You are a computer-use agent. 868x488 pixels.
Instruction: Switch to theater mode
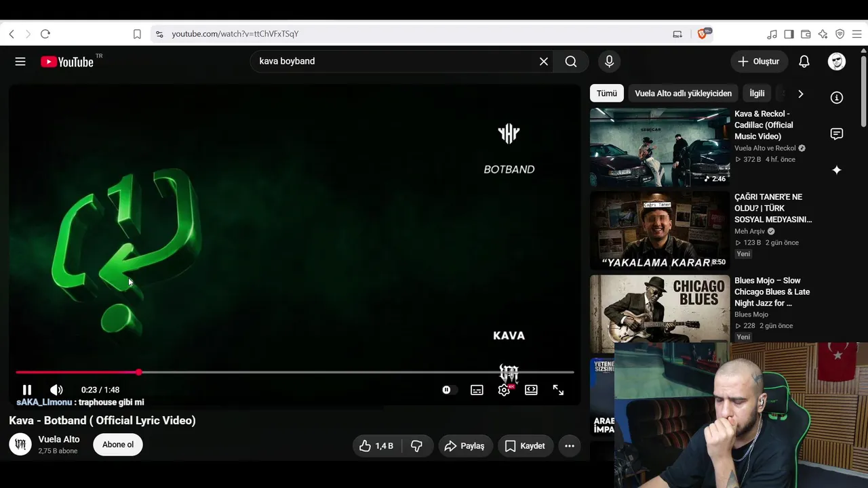pos(531,390)
